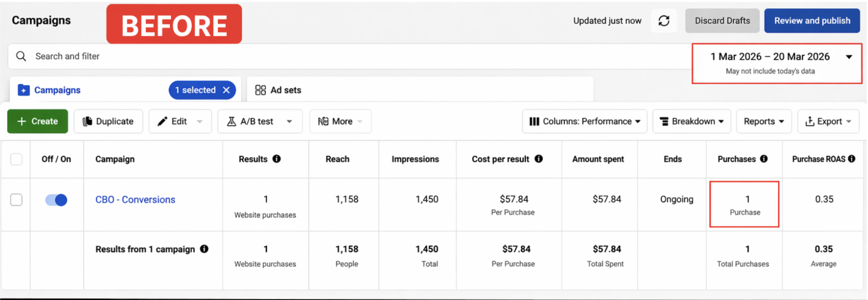Click the Purchases column info icon
The width and height of the screenshot is (868, 300).
[x=764, y=159]
